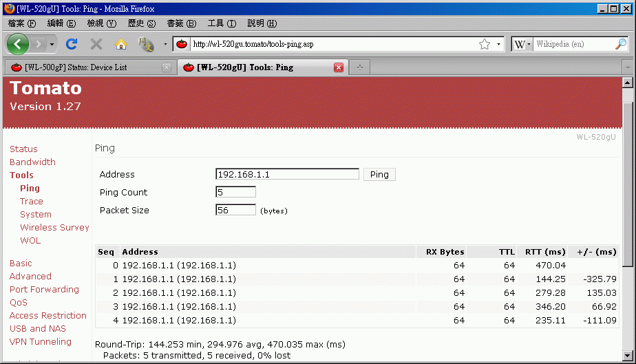Sort by the RTT (ms) column header

coord(542,252)
